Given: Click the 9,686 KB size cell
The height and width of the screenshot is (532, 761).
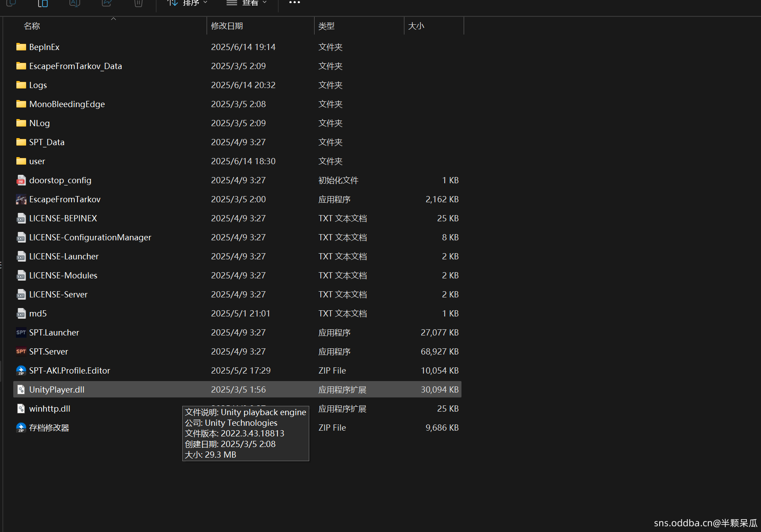Looking at the screenshot, I should pyautogui.click(x=442, y=428).
